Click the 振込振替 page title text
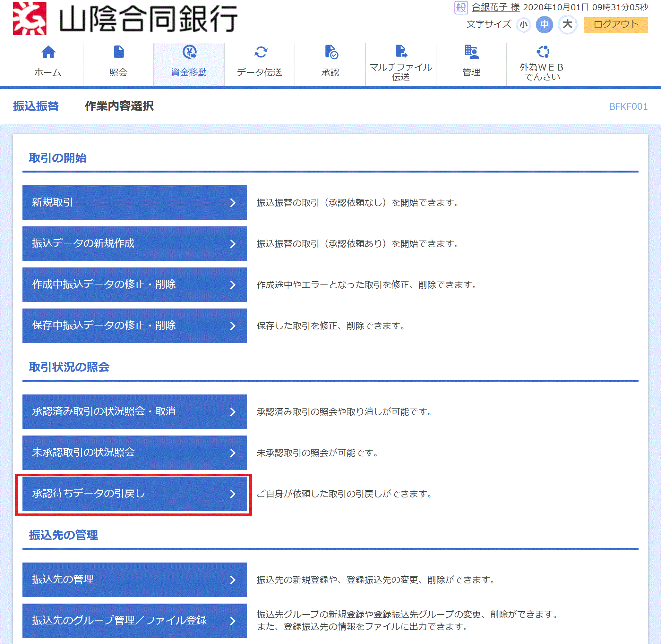 (x=36, y=106)
